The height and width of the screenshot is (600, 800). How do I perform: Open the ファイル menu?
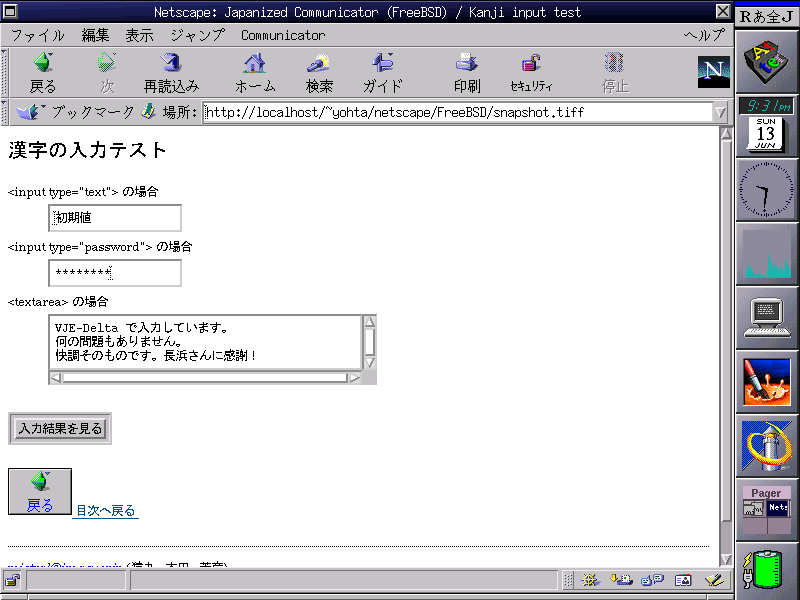[37, 35]
